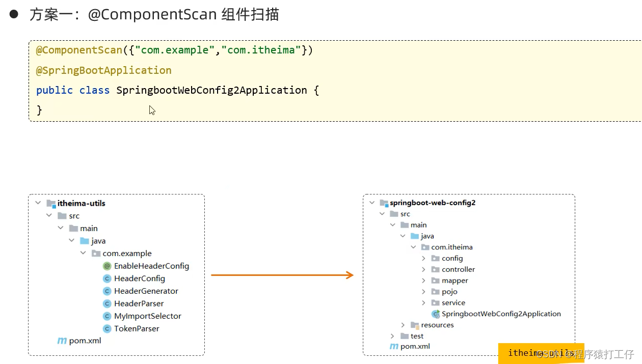The image size is (642, 364).
Task: Expand the controller package
Action: tap(423, 269)
